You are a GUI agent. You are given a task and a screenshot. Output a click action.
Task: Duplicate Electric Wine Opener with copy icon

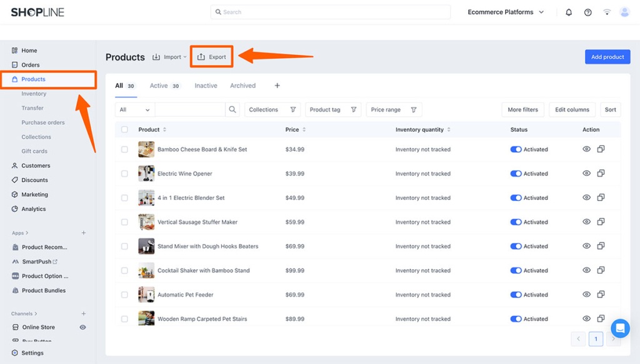click(601, 174)
